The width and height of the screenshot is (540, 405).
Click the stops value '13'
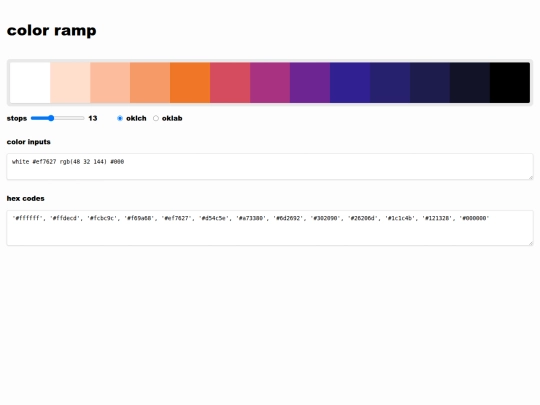pos(93,118)
